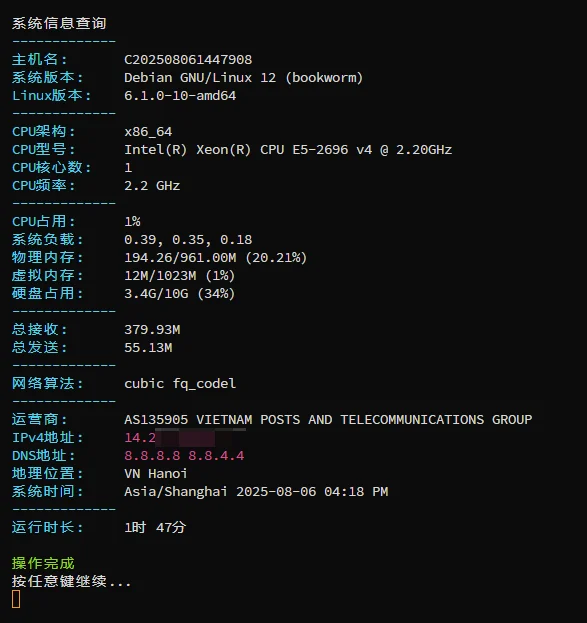
Task: Click the total received 379.93M value
Action: 152,330
